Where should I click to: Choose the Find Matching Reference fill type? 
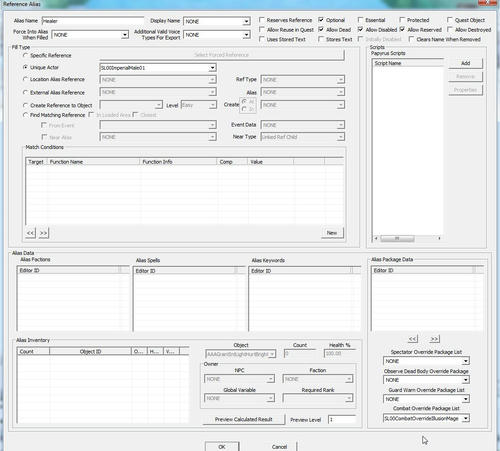pos(25,115)
